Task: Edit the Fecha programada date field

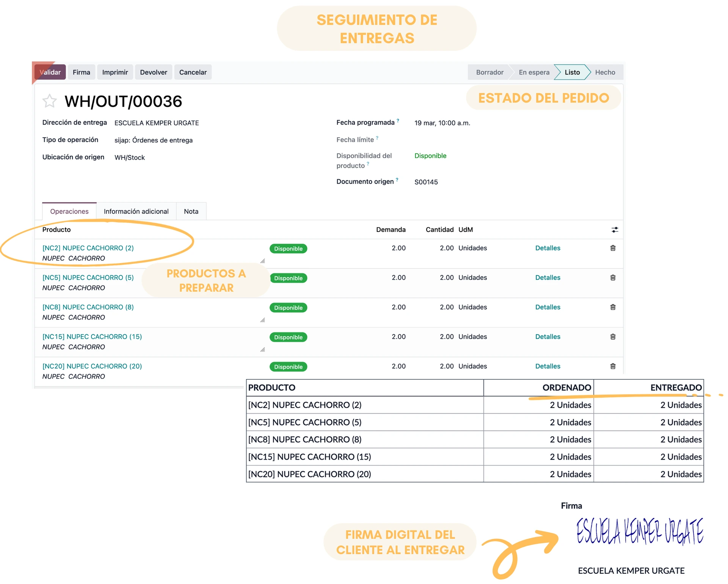Action: [x=442, y=123]
